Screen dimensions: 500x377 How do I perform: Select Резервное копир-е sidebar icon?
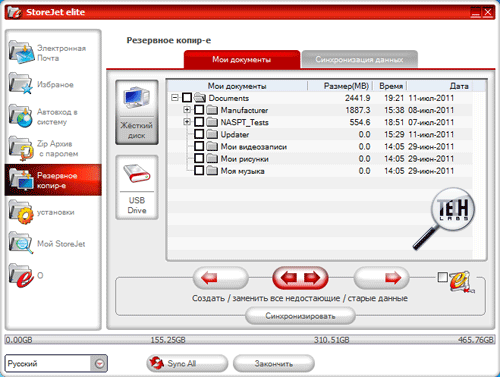coord(22,180)
